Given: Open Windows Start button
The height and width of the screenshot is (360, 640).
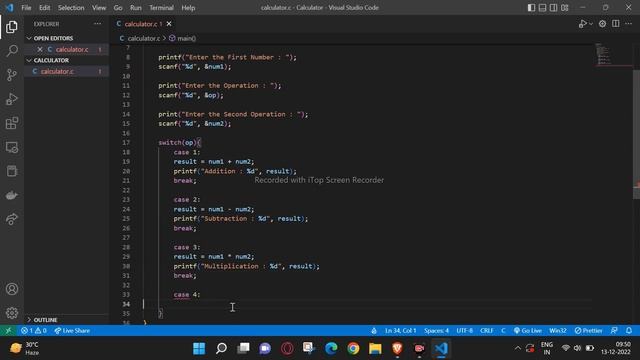Looking at the screenshot, I should (199, 348).
